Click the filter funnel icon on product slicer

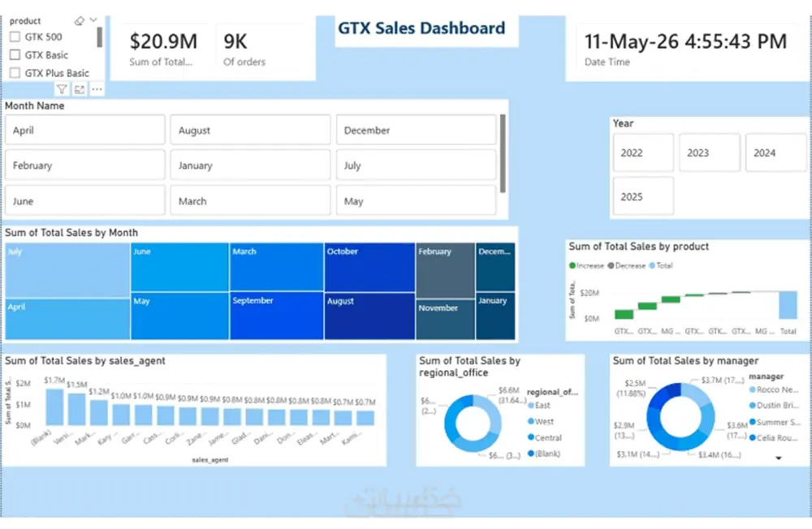tap(62, 89)
